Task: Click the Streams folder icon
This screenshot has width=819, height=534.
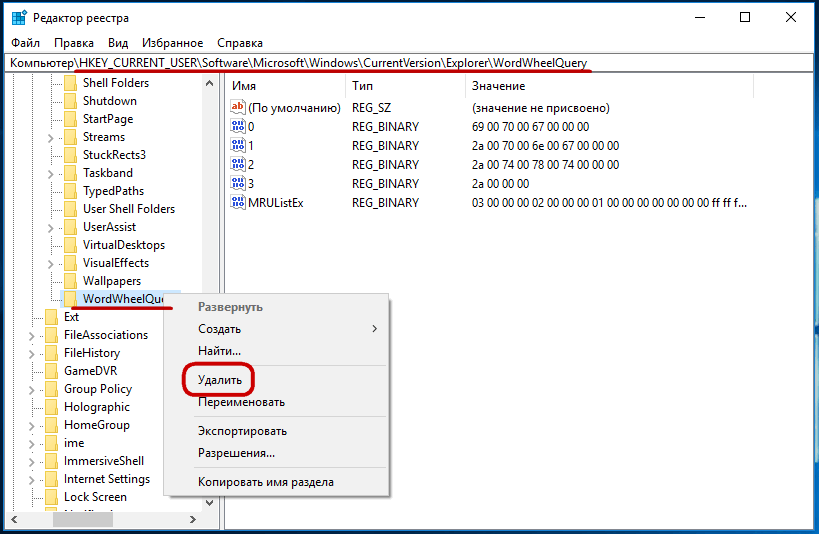Action: click(70, 137)
